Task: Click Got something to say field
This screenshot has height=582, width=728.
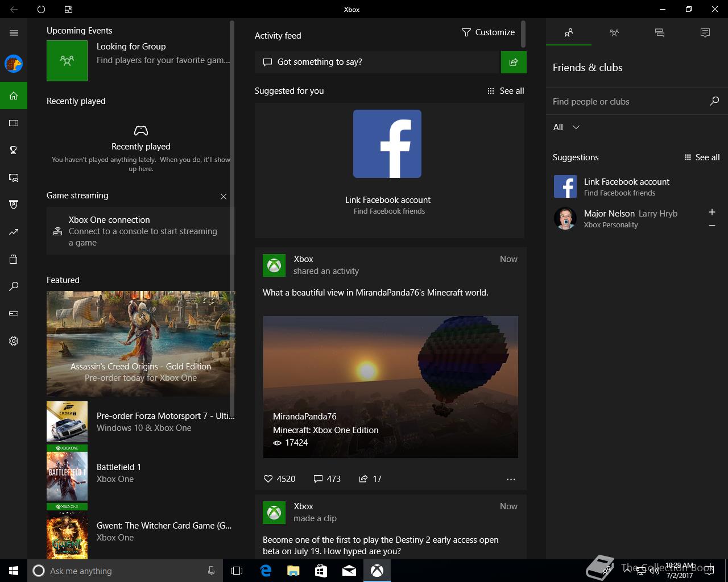Action: coord(377,62)
